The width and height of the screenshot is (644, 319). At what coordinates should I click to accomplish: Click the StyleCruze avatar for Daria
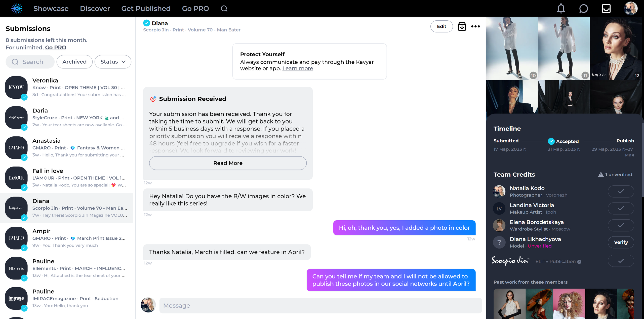(16, 117)
